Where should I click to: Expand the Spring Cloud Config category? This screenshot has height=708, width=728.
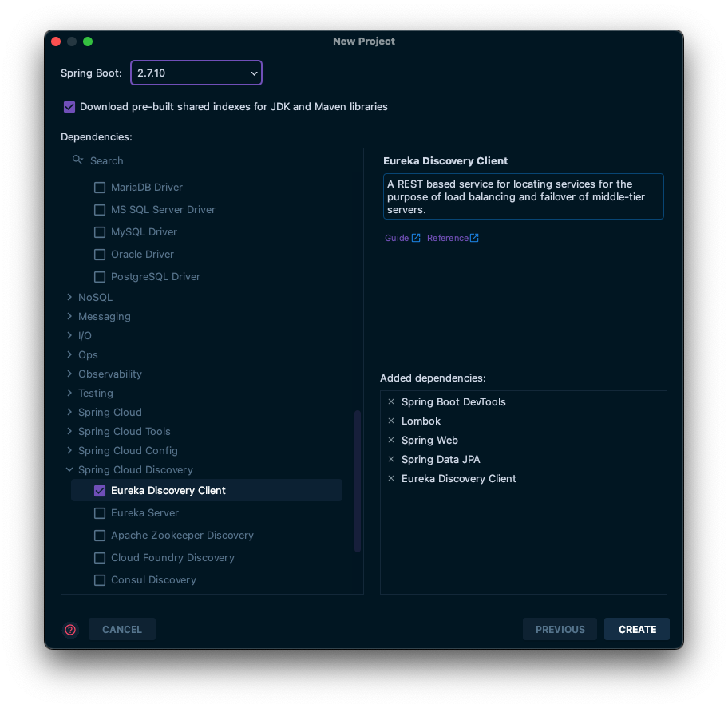69,450
